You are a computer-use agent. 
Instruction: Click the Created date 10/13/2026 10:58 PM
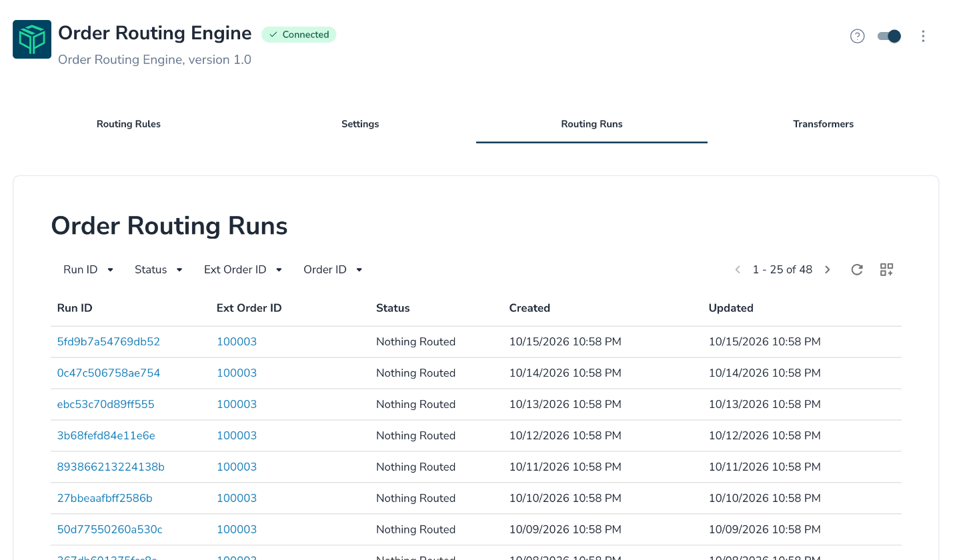coord(565,405)
